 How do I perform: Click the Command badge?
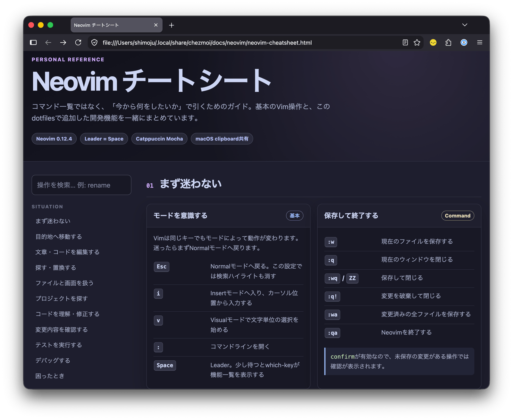point(458,216)
